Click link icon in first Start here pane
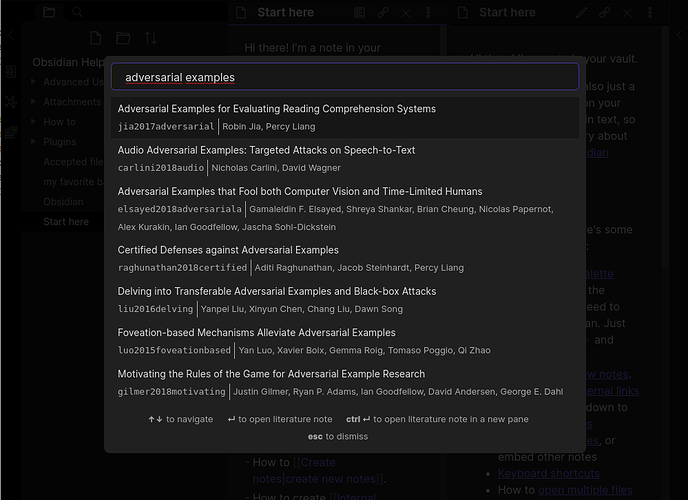 [383, 12]
